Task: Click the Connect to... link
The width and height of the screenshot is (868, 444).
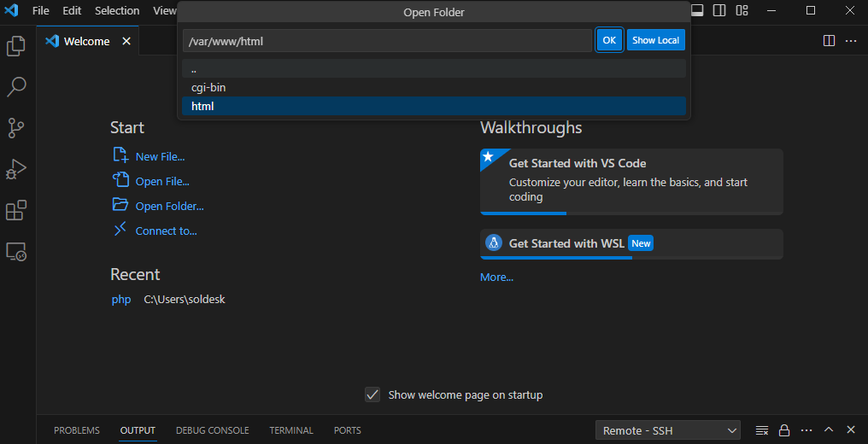Action: coord(166,231)
